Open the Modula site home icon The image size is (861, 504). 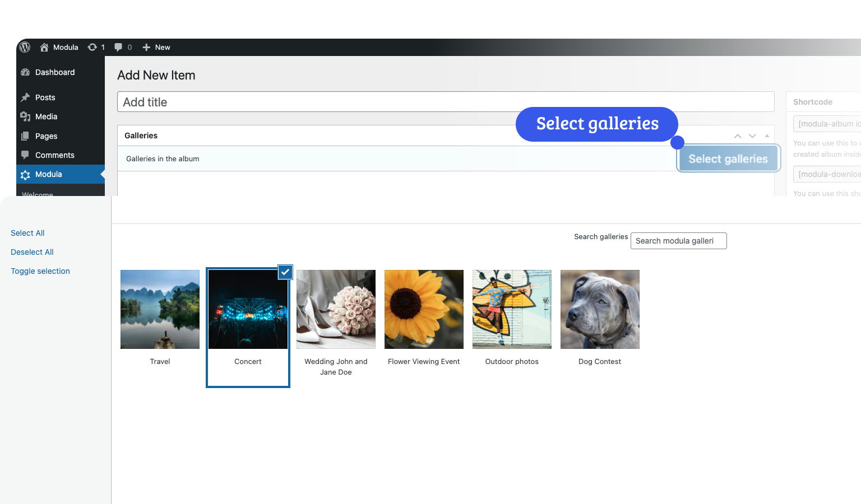(44, 48)
